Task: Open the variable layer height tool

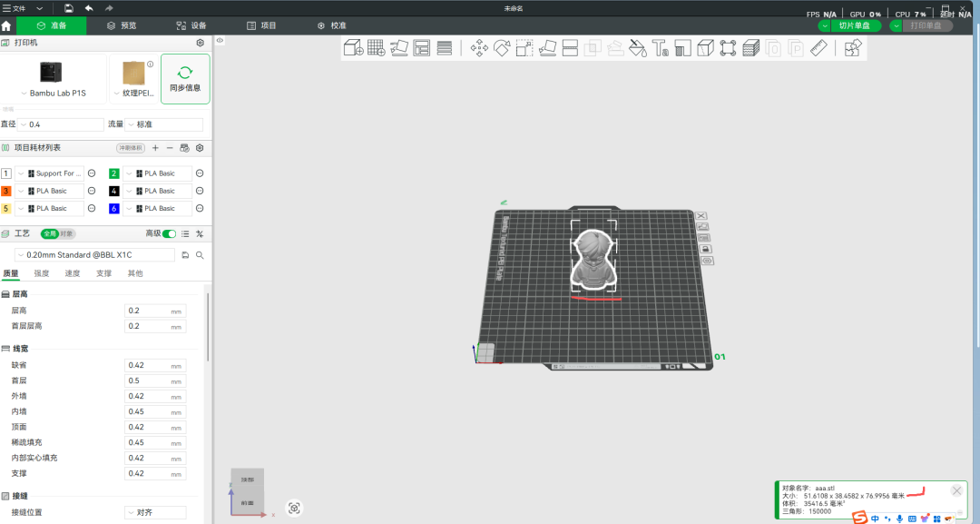Action: (x=445, y=47)
